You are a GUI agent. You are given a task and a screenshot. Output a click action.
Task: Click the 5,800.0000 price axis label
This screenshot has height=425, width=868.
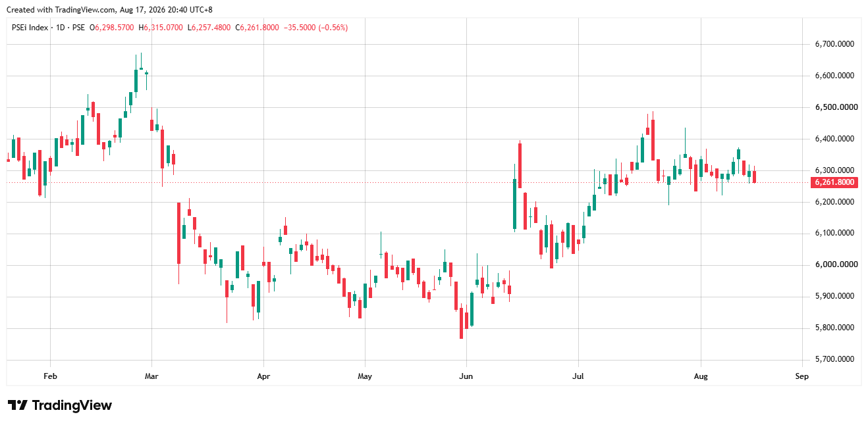(834, 328)
